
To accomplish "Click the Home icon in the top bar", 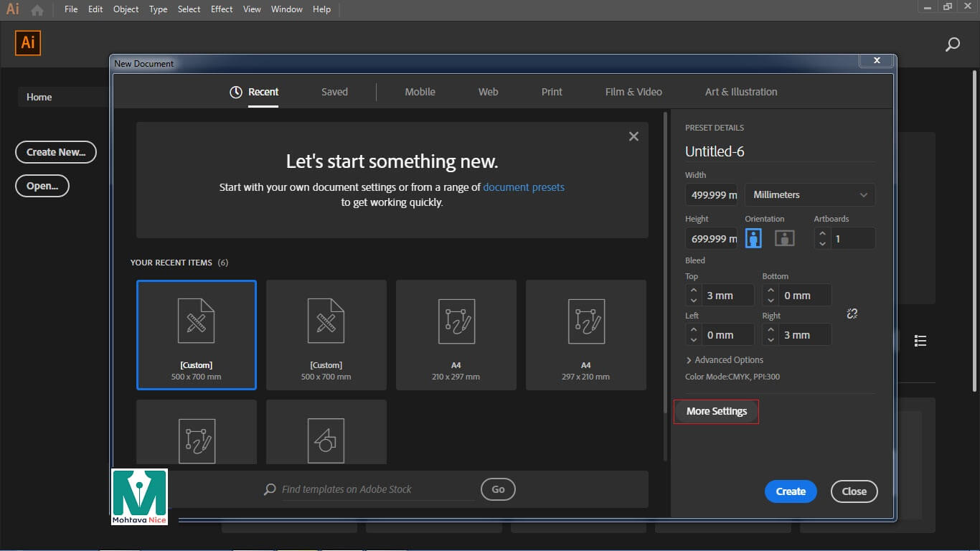I will pos(37,10).
